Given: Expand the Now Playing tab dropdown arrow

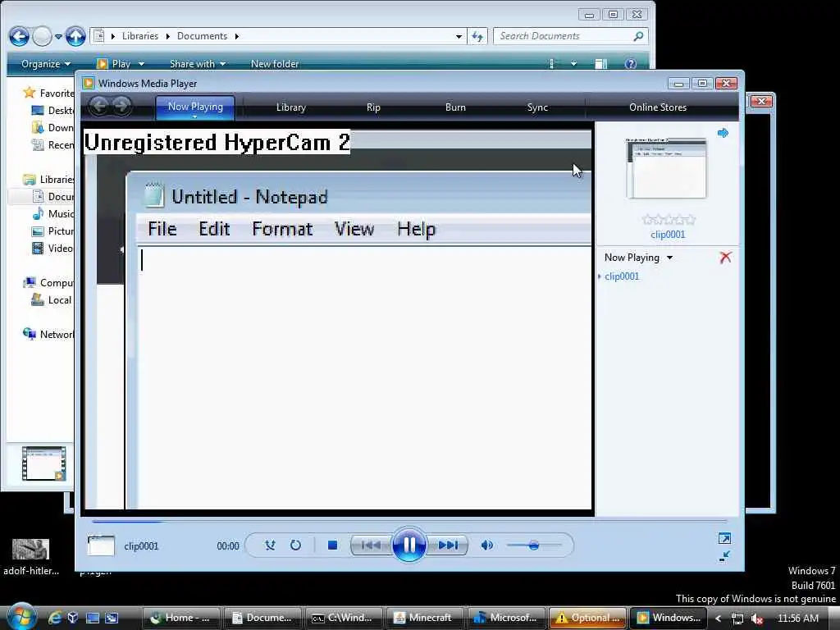Looking at the screenshot, I should click(x=195, y=116).
